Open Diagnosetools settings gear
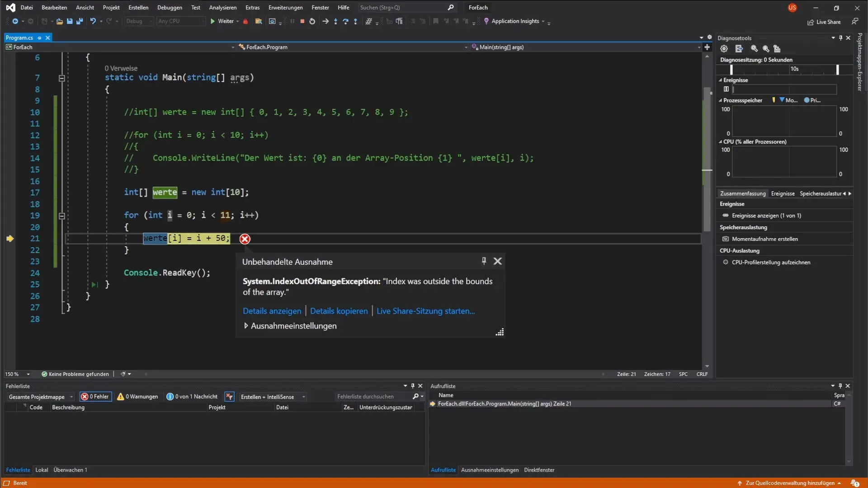868x488 pixels. [724, 49]
